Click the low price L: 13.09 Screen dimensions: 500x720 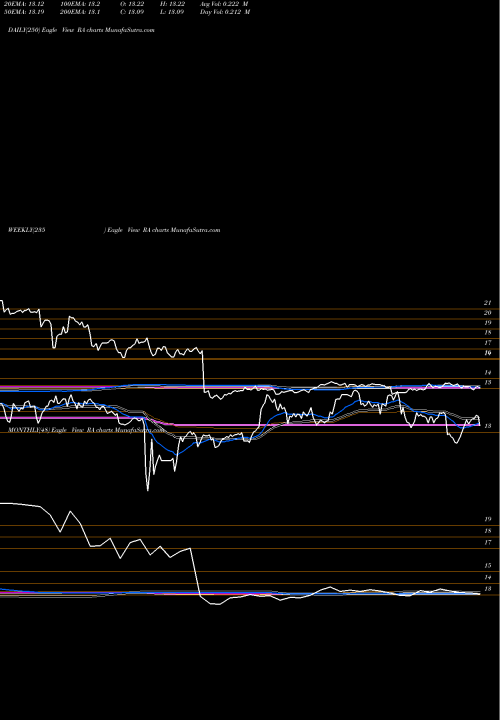(172, 12)
